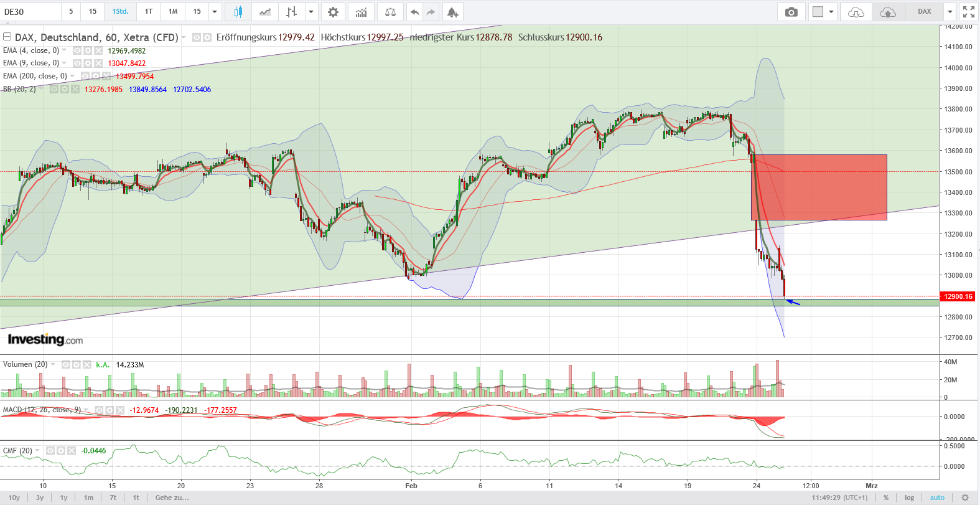Screen dimensions: 980x505
Task: Hide the Volumen (20) indicator
Action: pyautogui.click(x=65, y=364)
